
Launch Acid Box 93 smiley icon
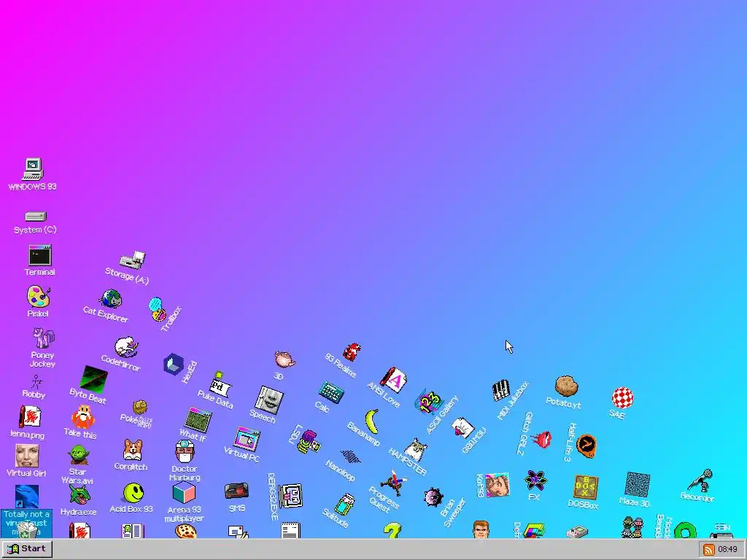pos(133,493)
